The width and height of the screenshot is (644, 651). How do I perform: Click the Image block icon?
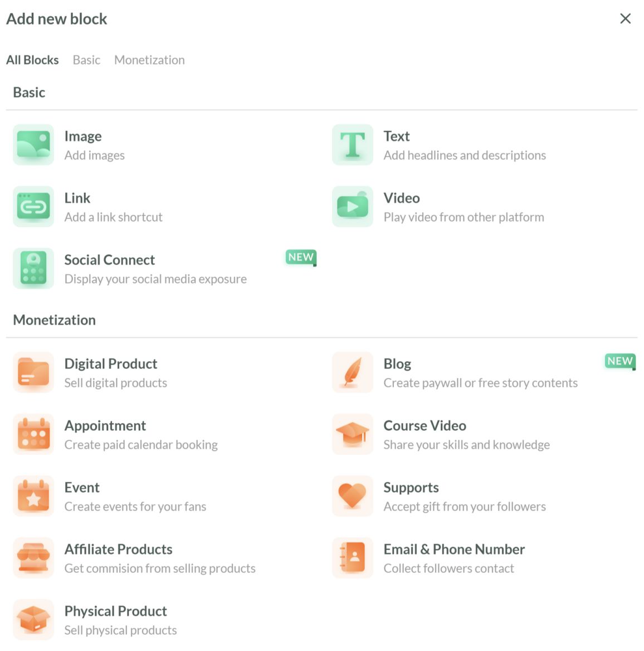(33, 145)
